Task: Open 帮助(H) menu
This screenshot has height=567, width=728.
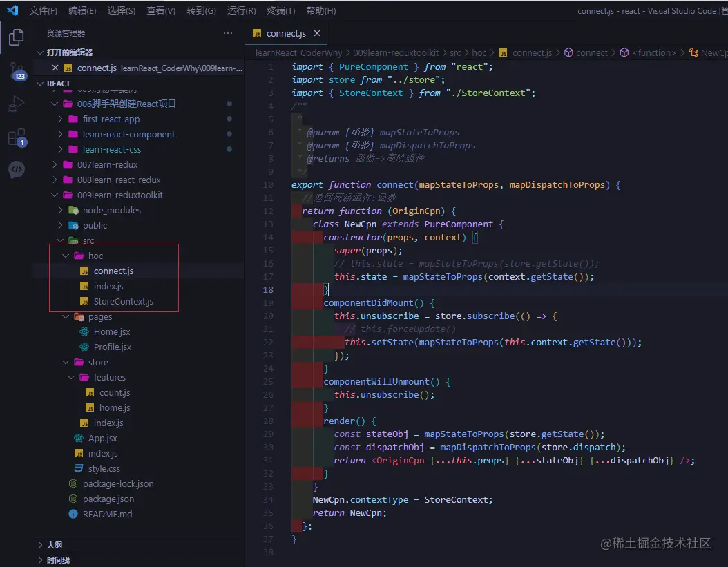Action: tap(320, 10)
